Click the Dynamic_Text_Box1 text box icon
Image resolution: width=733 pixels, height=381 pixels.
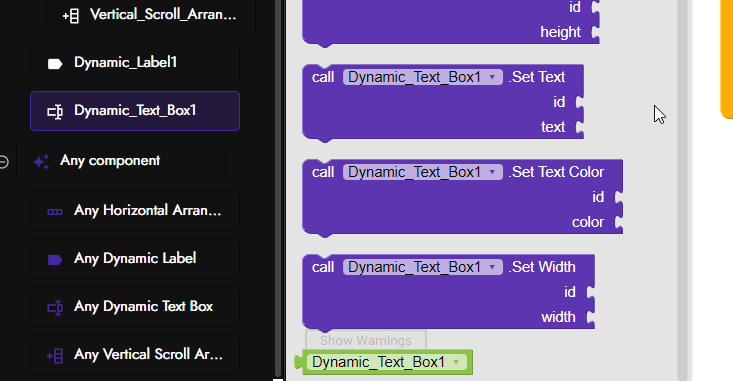[55, 111]
